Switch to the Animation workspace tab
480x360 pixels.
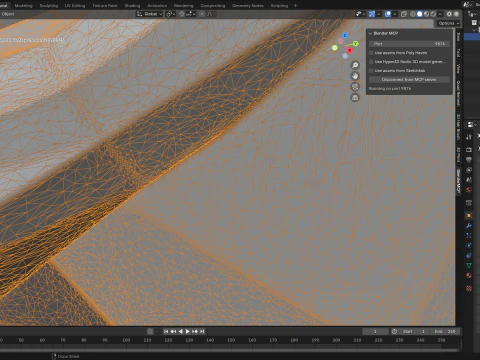click(x=157, y=6)
